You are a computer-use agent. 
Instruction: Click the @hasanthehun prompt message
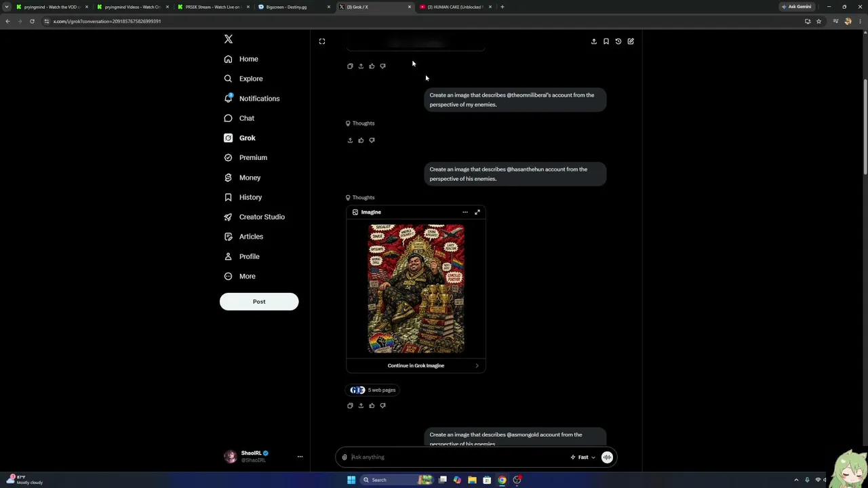coord(515,174)
